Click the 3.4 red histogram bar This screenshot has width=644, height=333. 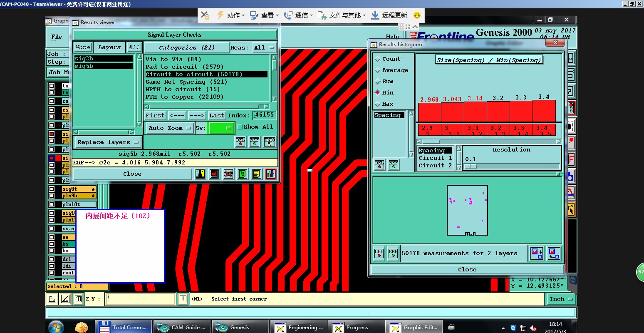tap(544, 111)
